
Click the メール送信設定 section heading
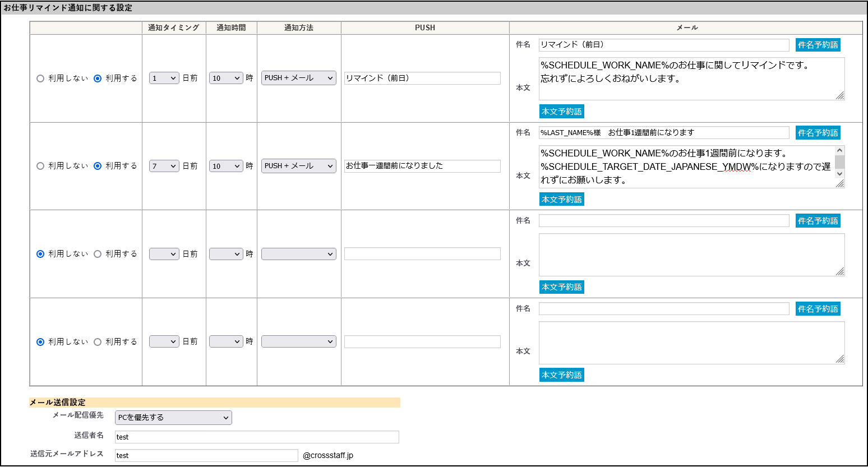click(x=57, y=403)
